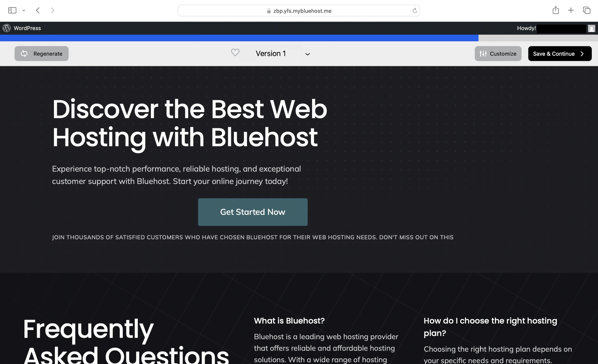The image size is (598, 364).
Task: Open the browser share icon
Action: coord(555,10)
